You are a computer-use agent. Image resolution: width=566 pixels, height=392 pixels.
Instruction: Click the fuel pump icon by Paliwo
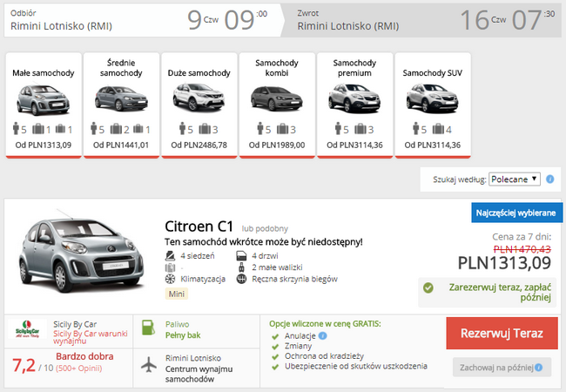[148, 328]
